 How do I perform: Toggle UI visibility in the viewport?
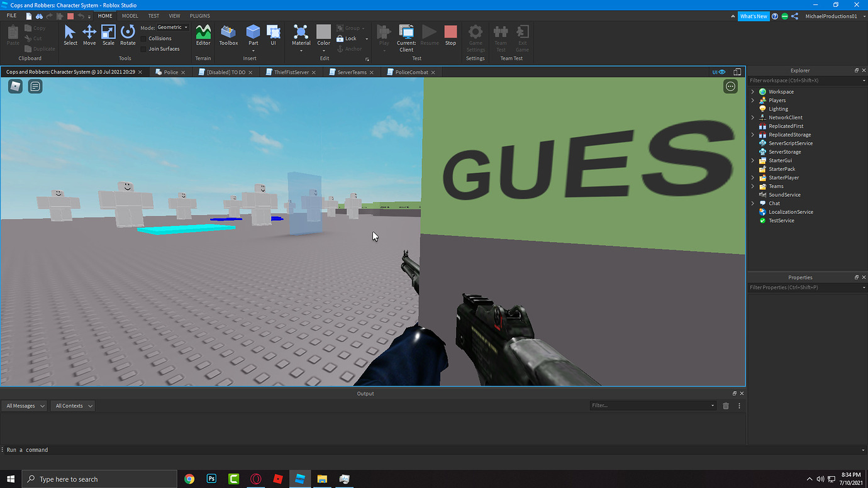716,72
